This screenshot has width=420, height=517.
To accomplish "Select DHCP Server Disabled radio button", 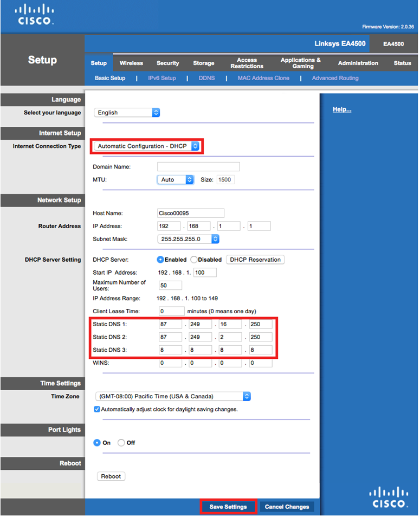I will tap(194, 260).
